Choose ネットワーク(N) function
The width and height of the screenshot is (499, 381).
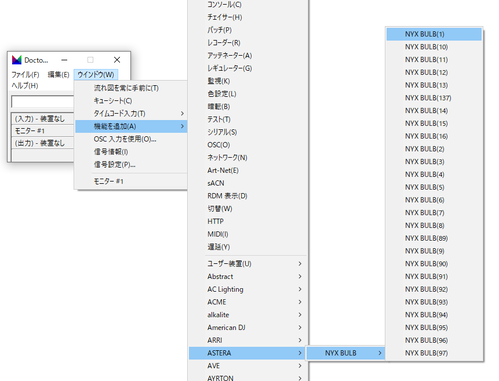[248, 158]
